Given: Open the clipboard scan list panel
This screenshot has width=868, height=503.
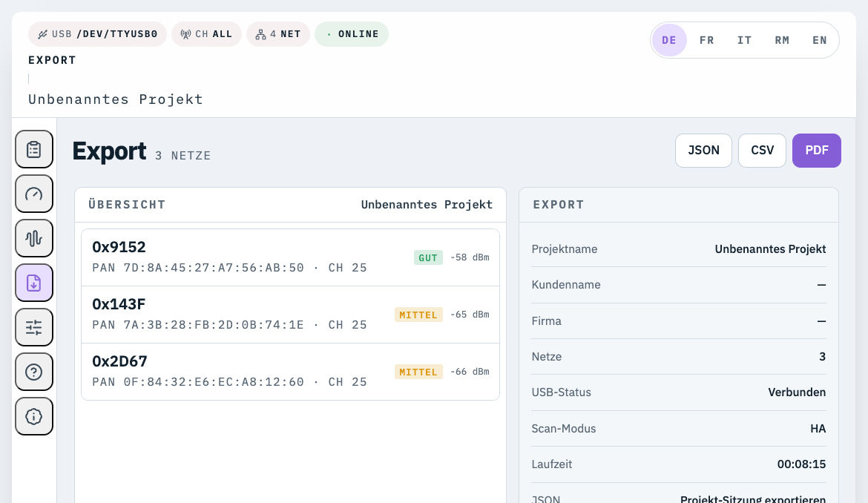Looking at the screenshot, I should (x=33, y=149).
